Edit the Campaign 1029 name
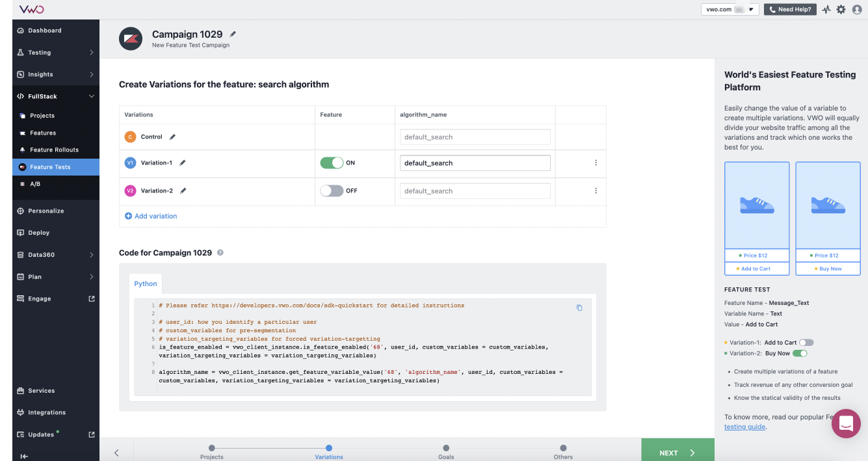 232,34
